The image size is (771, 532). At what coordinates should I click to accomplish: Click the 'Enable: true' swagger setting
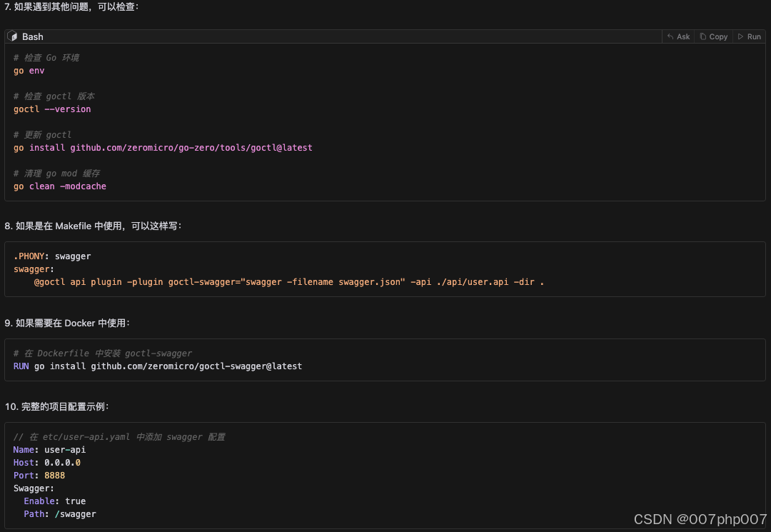[x=54, y=501]
